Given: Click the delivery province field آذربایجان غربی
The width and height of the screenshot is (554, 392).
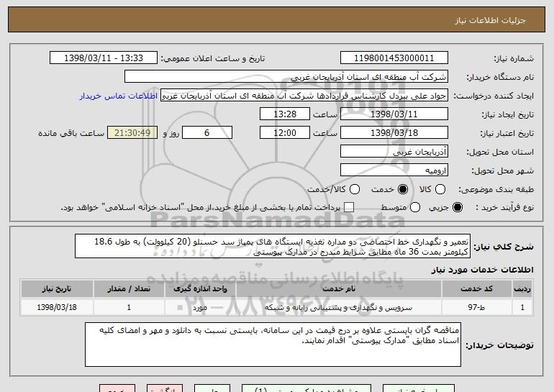Looking at the screenshot, I should tap(394, 152).
